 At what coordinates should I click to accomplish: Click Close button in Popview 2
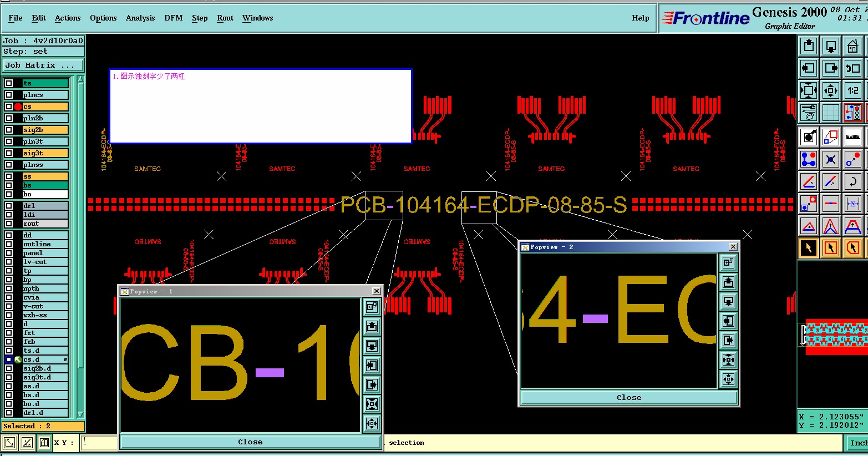click(629, 398)
